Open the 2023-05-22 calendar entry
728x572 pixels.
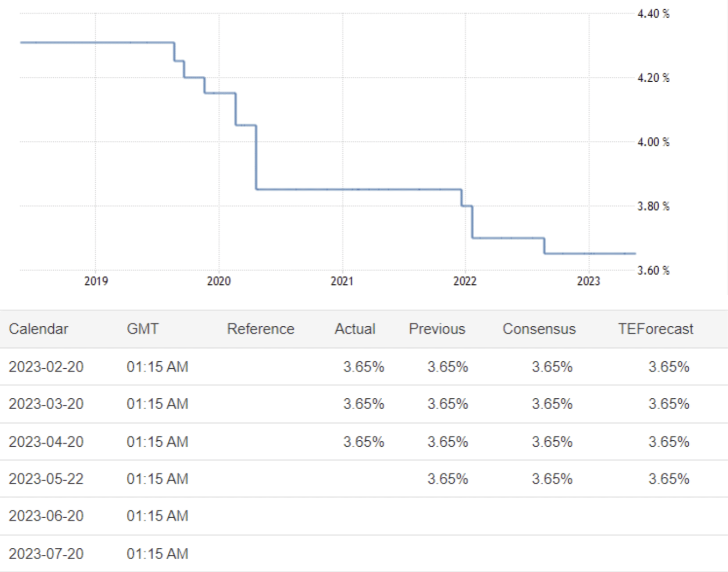[x=46, y=479]
